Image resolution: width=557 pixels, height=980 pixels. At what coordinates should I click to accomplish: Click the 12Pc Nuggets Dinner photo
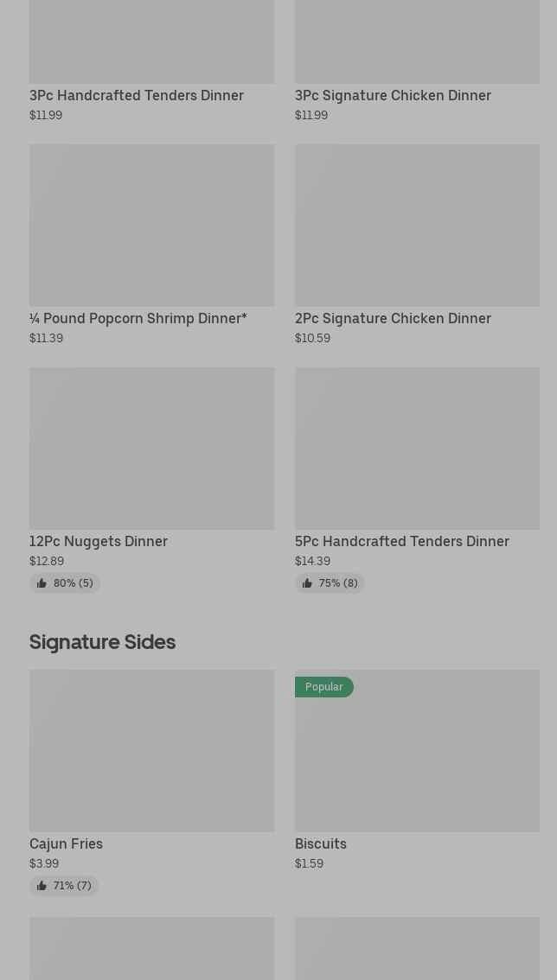click(151, 448)
